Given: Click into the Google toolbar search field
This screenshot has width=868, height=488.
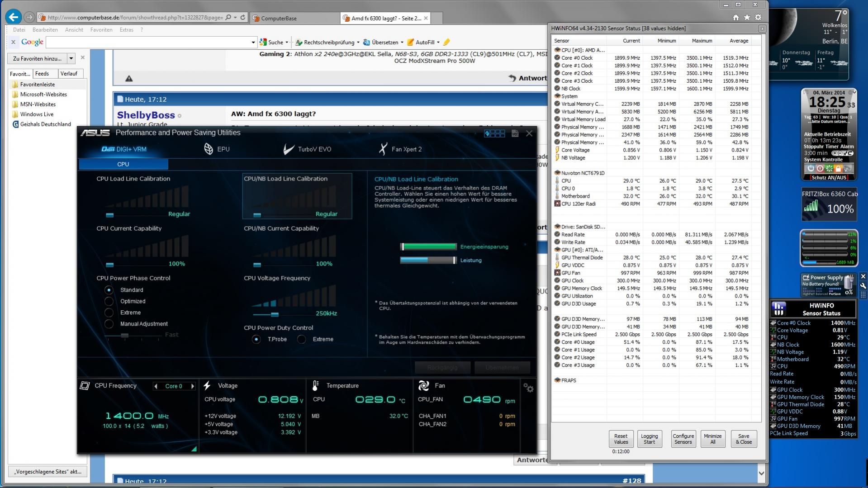Looking at the screenshot, I should [148, 43].
